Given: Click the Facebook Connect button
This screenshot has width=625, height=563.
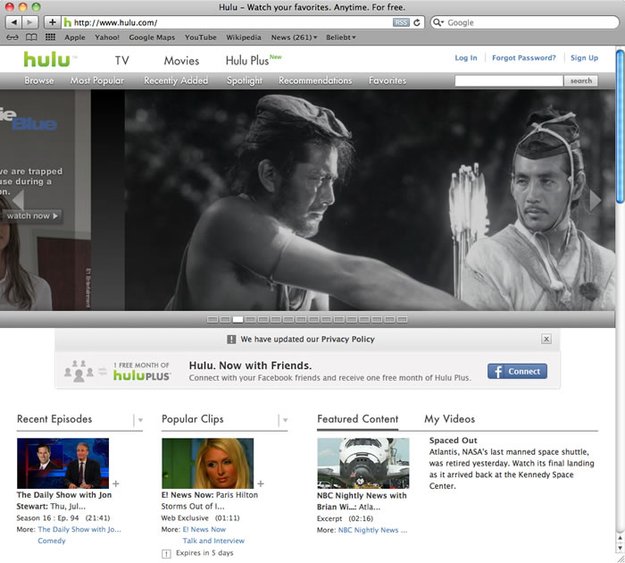Looking at the screenshot, I should [517, 371].
